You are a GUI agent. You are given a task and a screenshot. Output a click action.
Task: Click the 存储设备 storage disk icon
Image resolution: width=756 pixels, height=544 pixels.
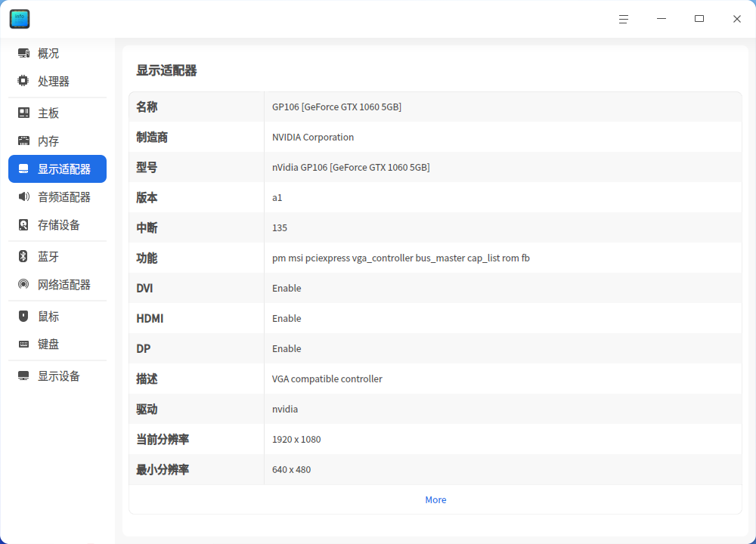pos(23,224)
